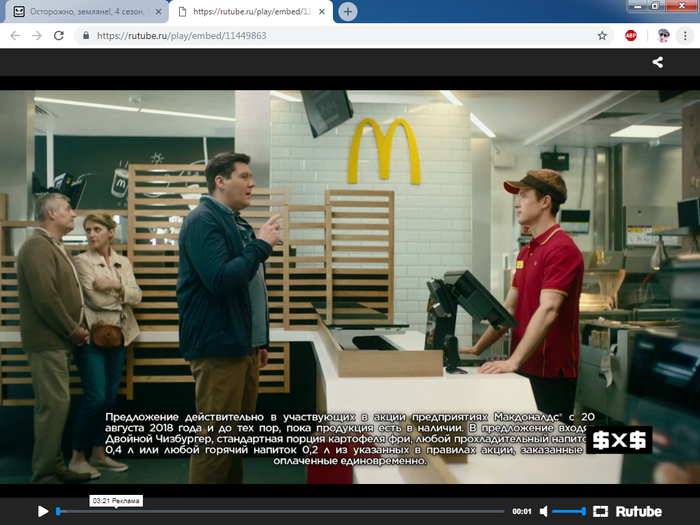Open the ABP adblock extension
The width and height of the screenshot is (700, 525).
coord(631,35)
